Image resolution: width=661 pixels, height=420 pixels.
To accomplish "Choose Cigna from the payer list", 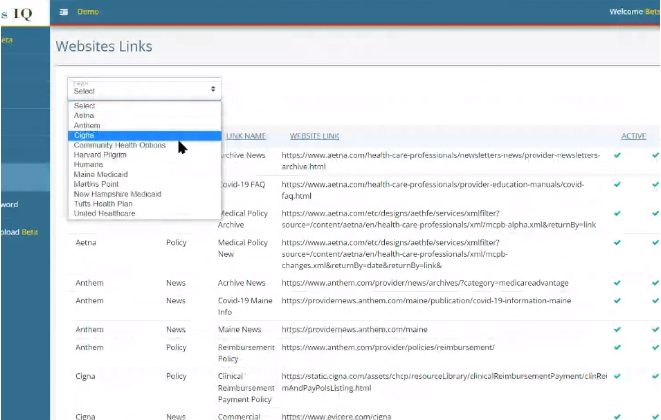I will click(85, 135).
